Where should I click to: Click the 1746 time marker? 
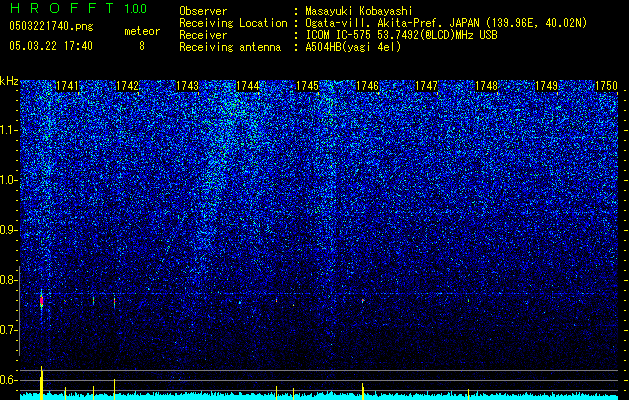[x=367, y=86]
